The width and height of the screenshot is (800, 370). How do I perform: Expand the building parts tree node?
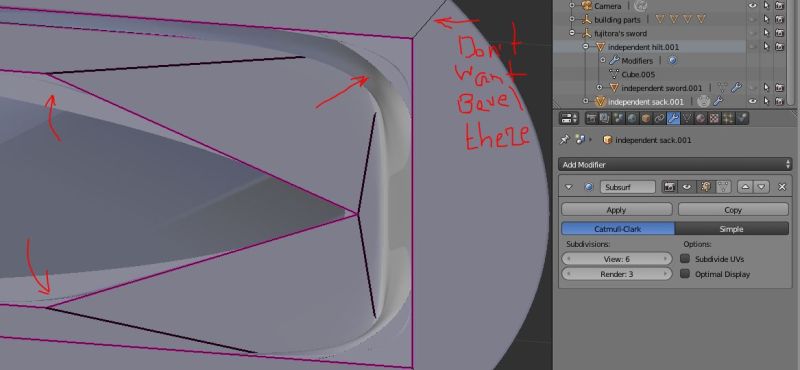571,19
